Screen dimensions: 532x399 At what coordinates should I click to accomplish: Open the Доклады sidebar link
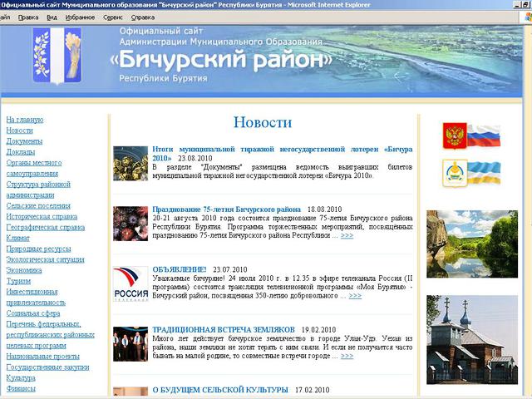coord(21,152)
